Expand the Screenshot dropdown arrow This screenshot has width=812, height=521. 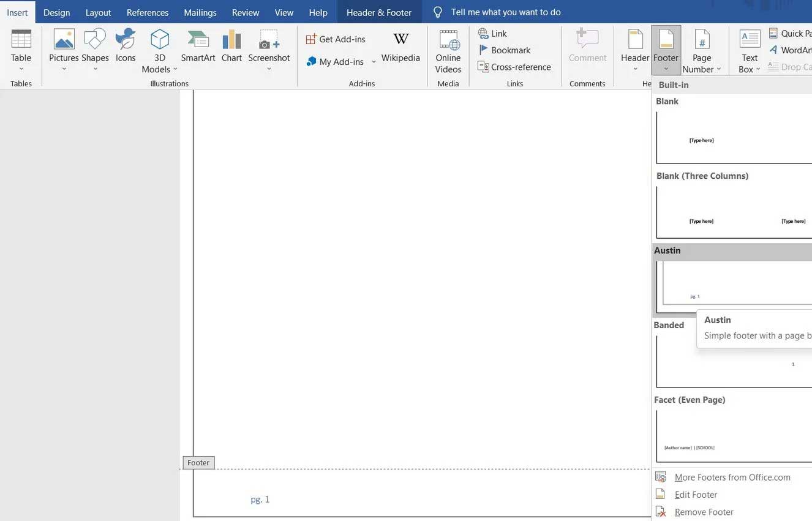269,69
